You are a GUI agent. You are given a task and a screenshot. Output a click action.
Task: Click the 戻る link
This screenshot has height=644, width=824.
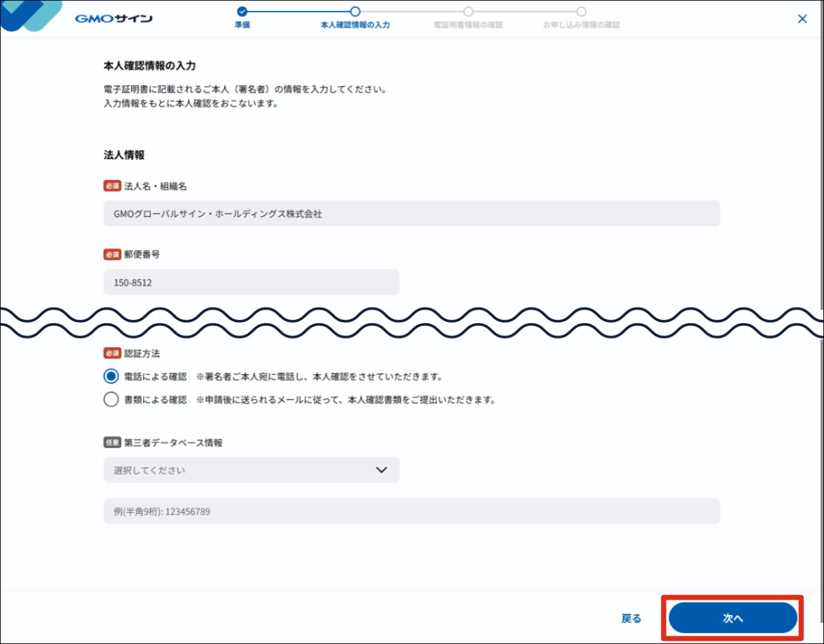pyautogui.click(x=631, y=618)
